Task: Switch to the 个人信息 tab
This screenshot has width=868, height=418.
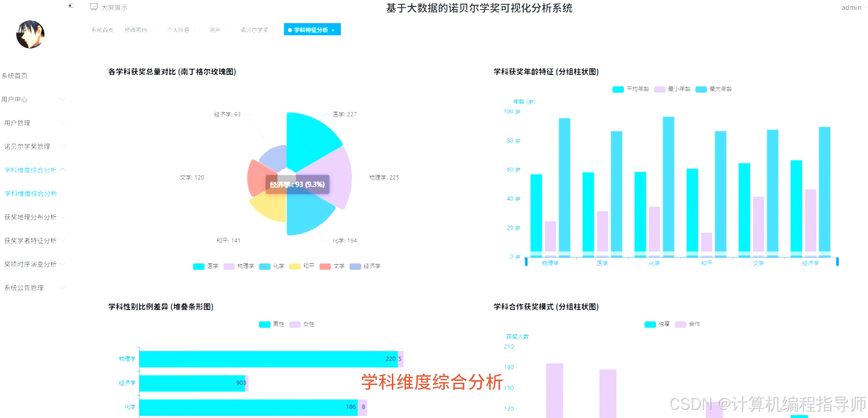Action: point(178,30)
